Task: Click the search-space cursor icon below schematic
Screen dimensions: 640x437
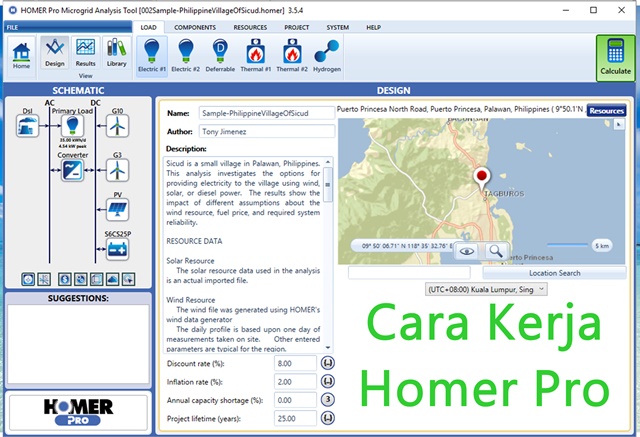Action: tap(129, 279)
